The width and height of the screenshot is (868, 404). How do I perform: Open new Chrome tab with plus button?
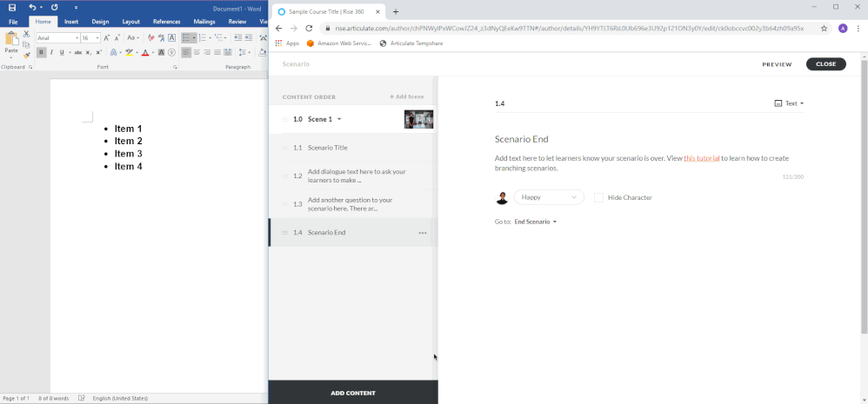(x=396, y=11)
